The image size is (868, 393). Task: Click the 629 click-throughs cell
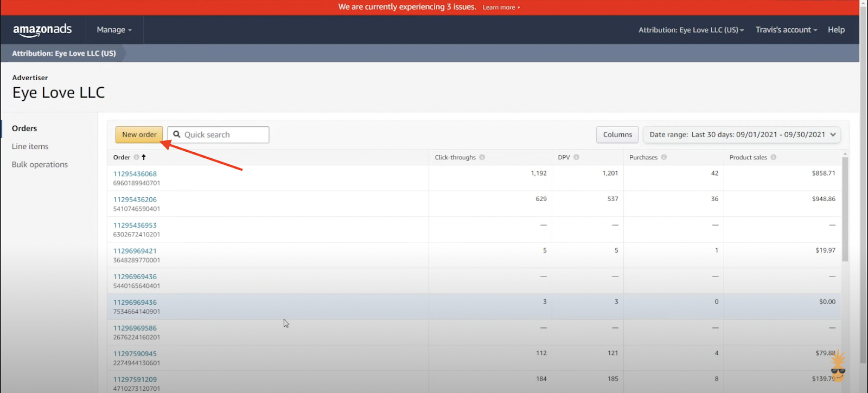[x=541, y=199]
